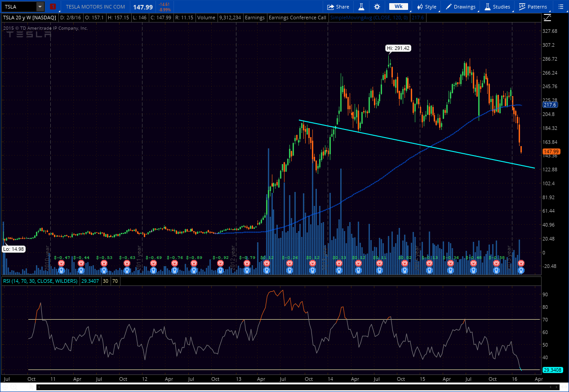Viewport: 569px width, 392px height.
Task: Click the earnings phone icon under $-0.26
Action: (x=289, y=263)
